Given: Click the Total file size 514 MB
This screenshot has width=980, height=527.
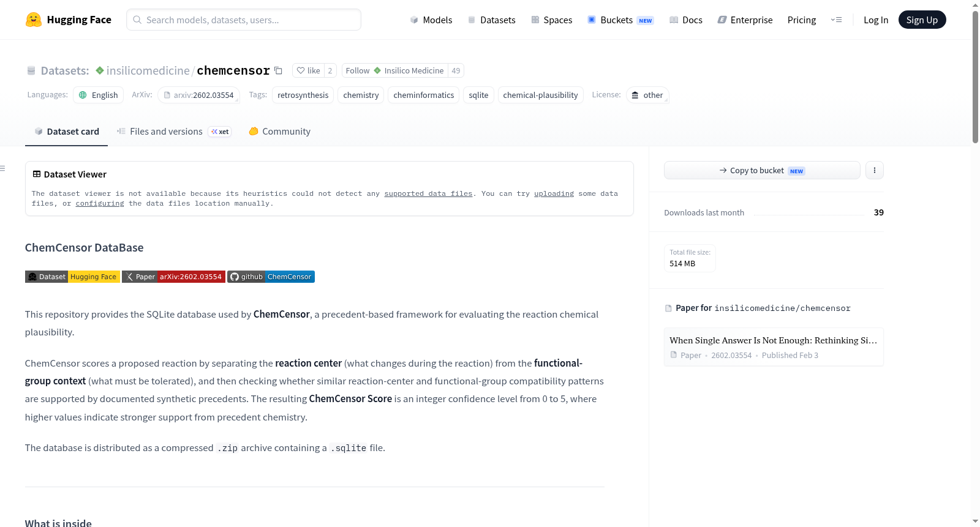Looking at the screenshot, I should (690, 258).
